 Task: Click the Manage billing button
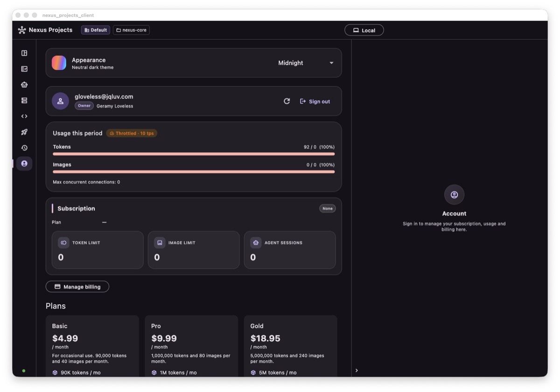(x=77, y=287)
